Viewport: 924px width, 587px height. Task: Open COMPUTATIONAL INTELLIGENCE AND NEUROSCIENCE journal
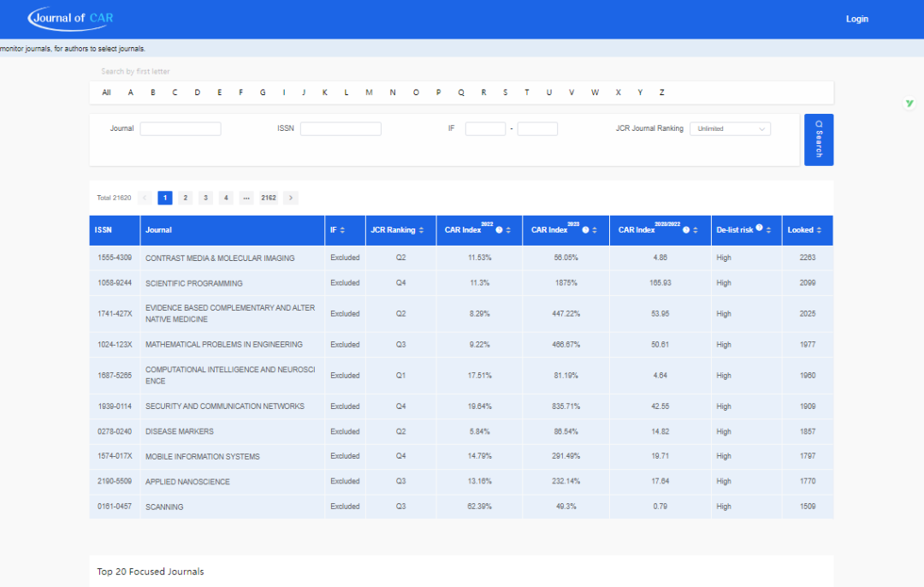tap(230, 376)
